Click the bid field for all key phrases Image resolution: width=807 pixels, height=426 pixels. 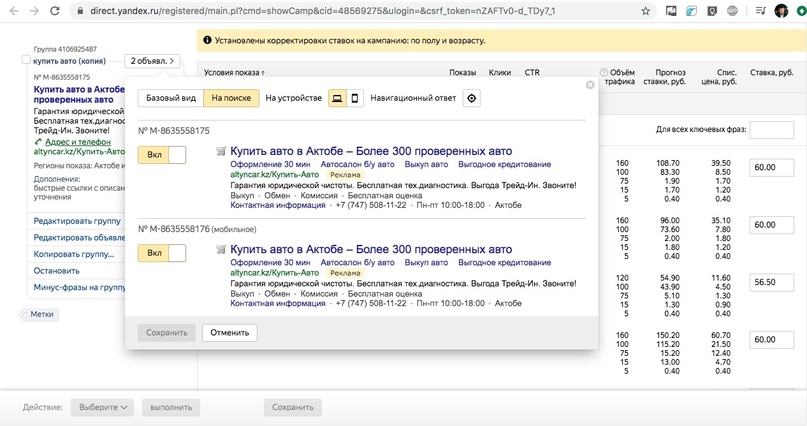[771, 130]
